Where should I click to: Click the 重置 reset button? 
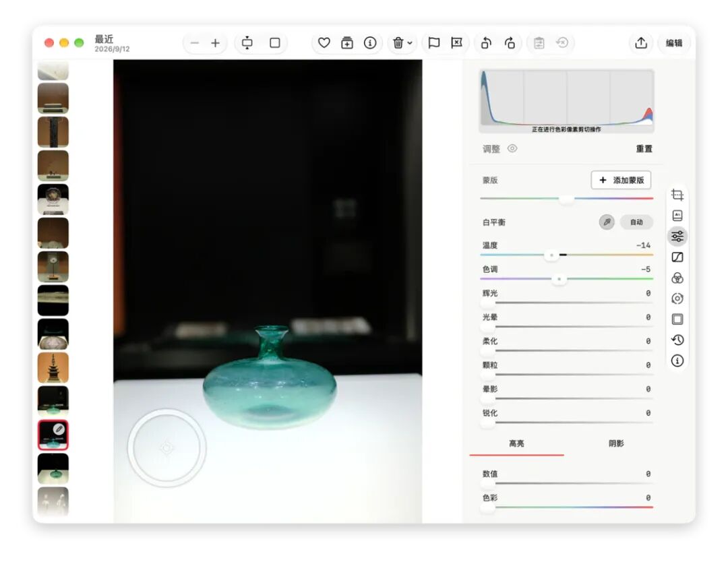(x=644, y=148)
